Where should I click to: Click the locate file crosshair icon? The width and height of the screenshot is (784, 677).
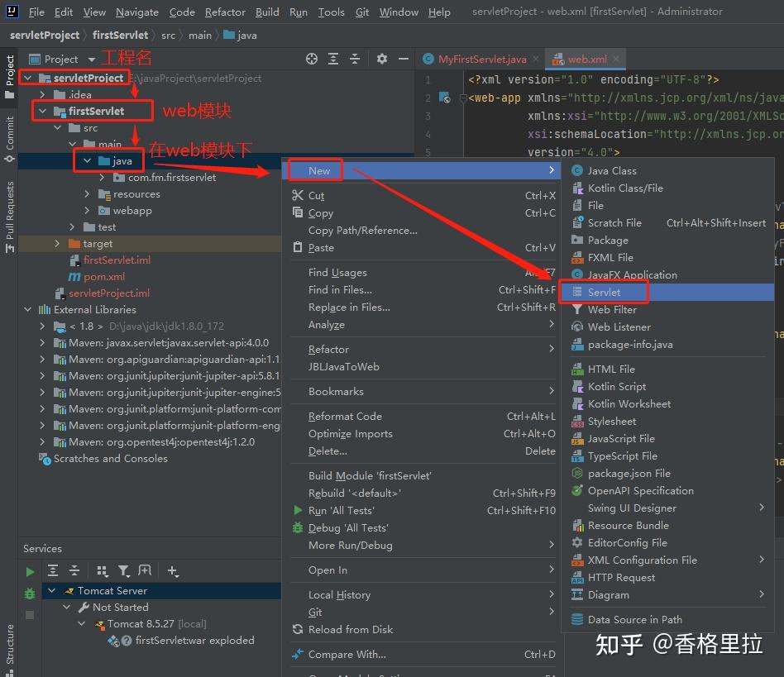coord(312,59)
